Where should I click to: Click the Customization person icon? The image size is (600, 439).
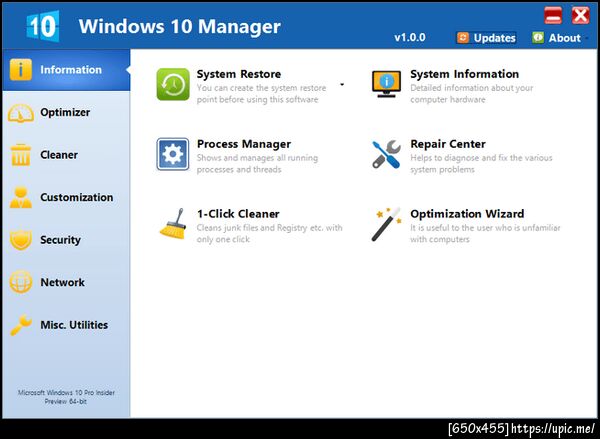pyautogui.click(x=21, y=197)
